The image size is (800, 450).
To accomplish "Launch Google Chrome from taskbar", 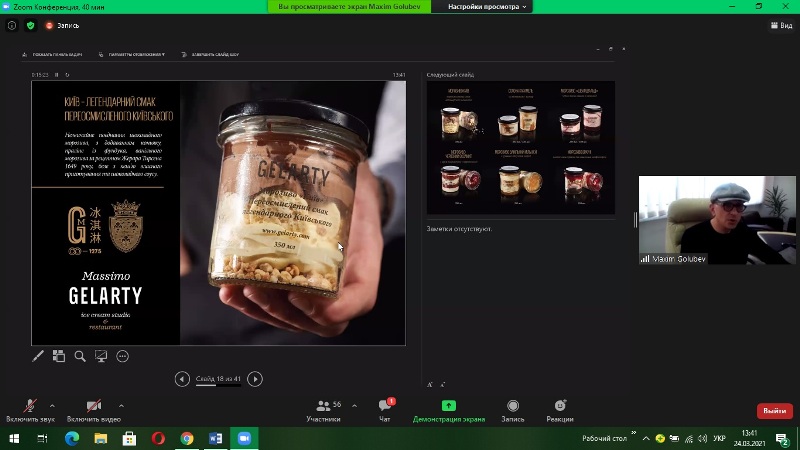I will (x=187, y=438).
